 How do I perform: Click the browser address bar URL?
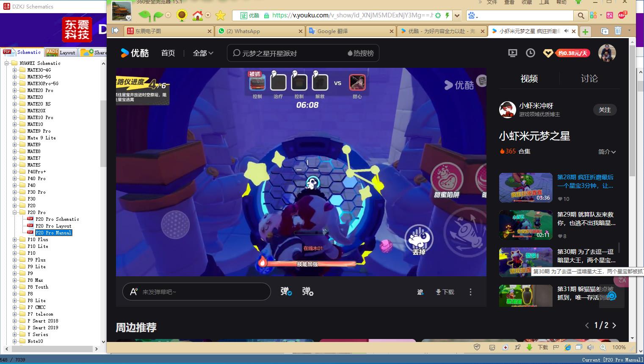[352, 15]
